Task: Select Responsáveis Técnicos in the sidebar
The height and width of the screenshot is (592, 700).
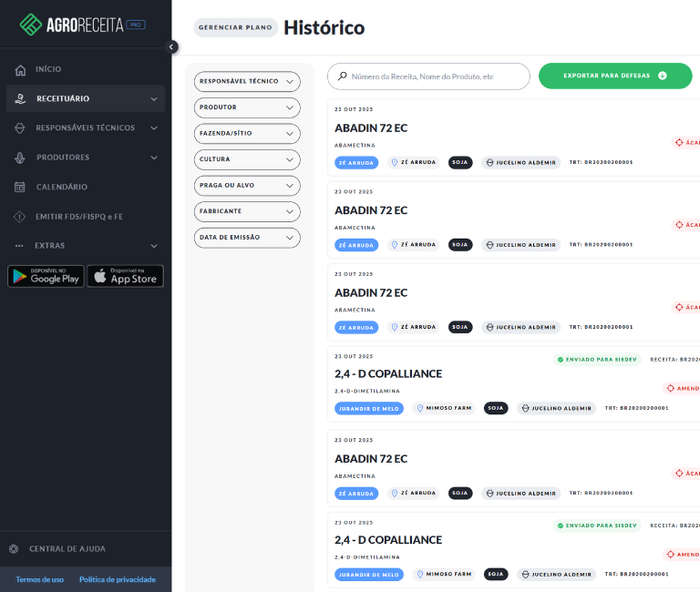Action: click(85, 128)
